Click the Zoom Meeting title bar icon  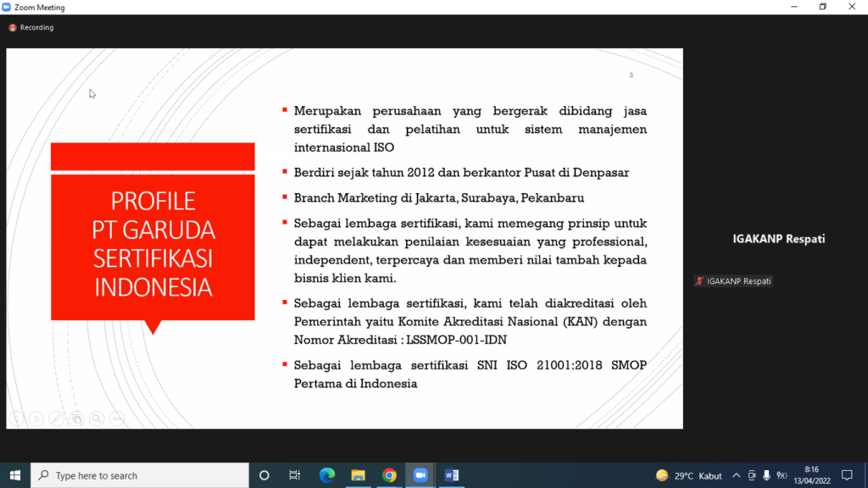pos(7,7)
